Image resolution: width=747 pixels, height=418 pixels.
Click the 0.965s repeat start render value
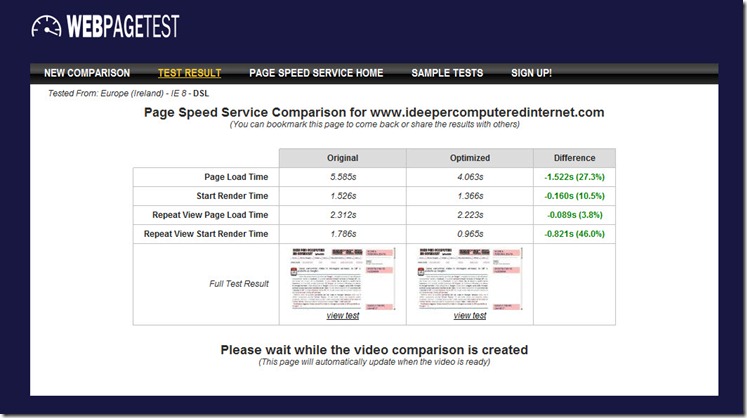pos(470,234)
